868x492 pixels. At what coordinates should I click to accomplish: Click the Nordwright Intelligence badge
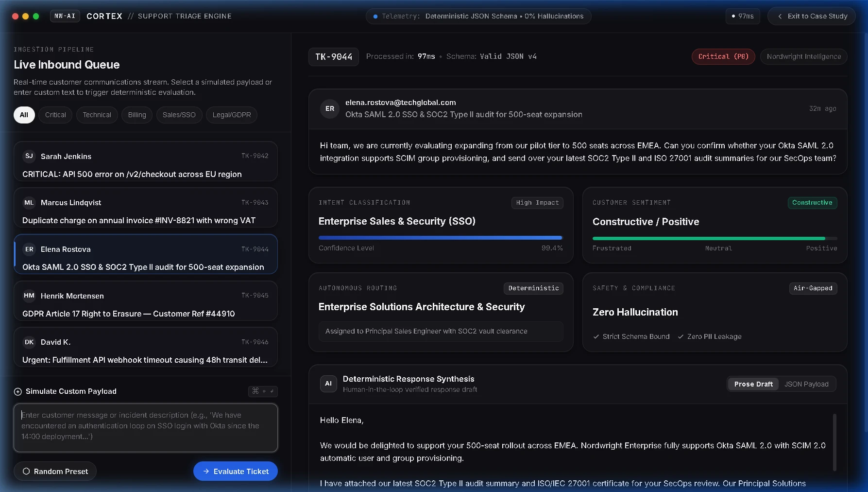tap(804, 56)
